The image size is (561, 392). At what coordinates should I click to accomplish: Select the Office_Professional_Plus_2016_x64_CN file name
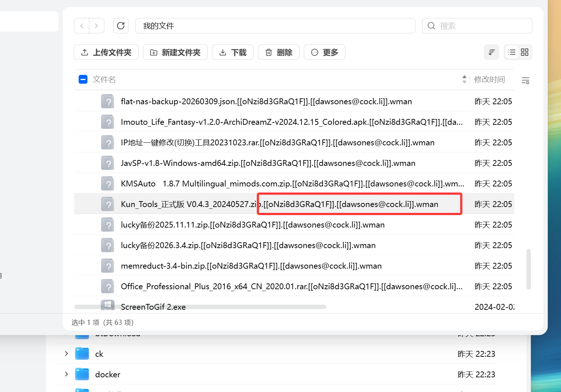point(292,286)
